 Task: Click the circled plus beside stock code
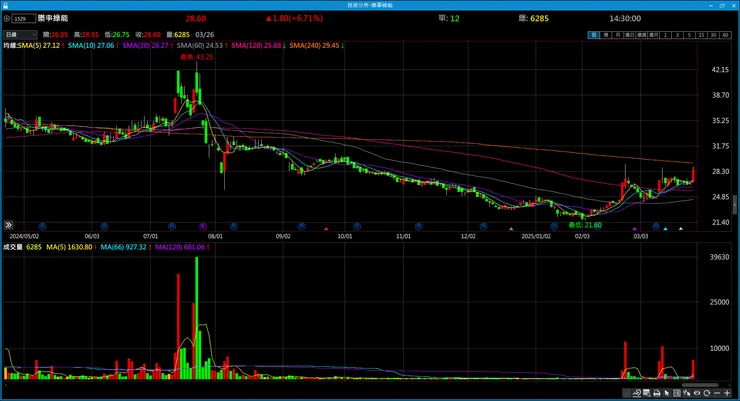coord(6,18)
